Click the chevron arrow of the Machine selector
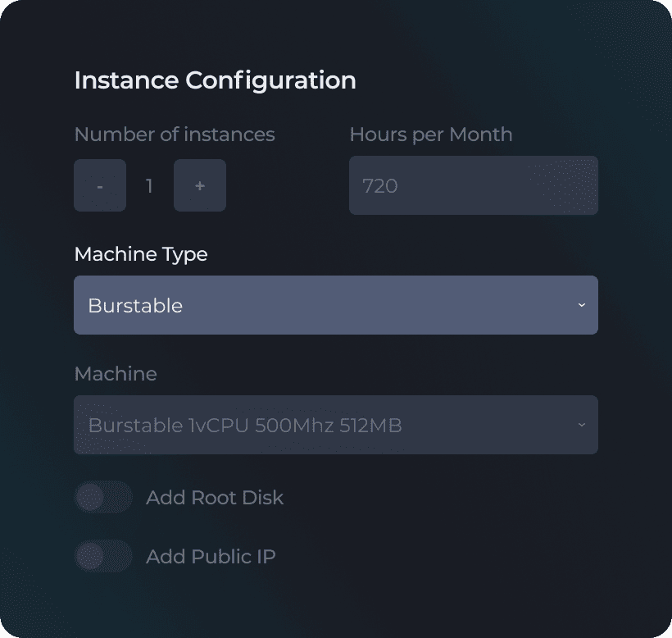This screenshot has width=672, height=638. coord(582,425)
